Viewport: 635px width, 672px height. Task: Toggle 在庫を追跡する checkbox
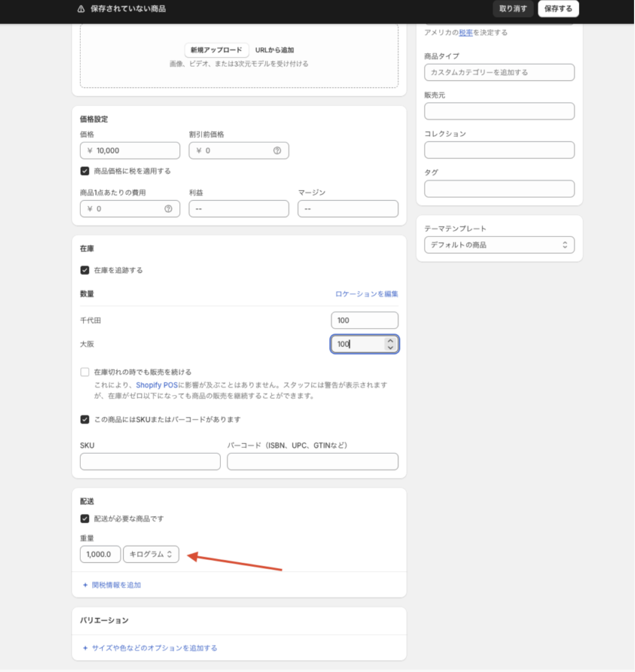(x=85, y=270)
